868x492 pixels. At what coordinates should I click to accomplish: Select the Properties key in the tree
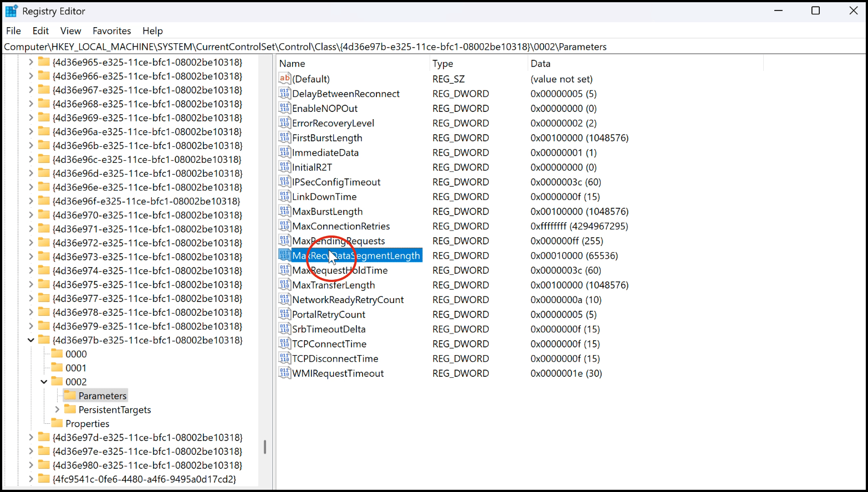point(87,423)
